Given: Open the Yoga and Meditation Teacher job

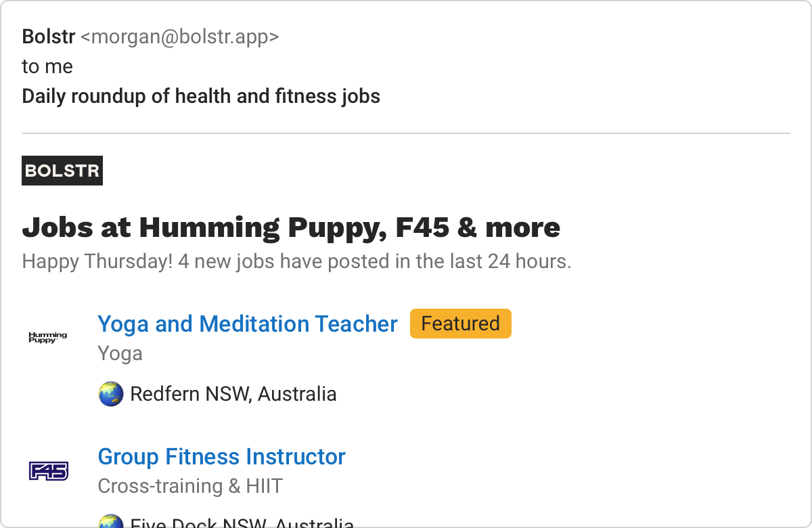Looking at the screenshot, I should click(248, 324).
